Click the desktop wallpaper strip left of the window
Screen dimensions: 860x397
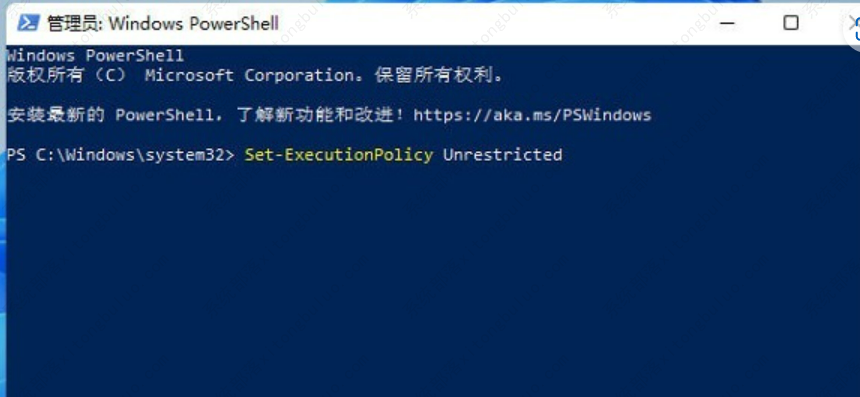tap(3, 219)
